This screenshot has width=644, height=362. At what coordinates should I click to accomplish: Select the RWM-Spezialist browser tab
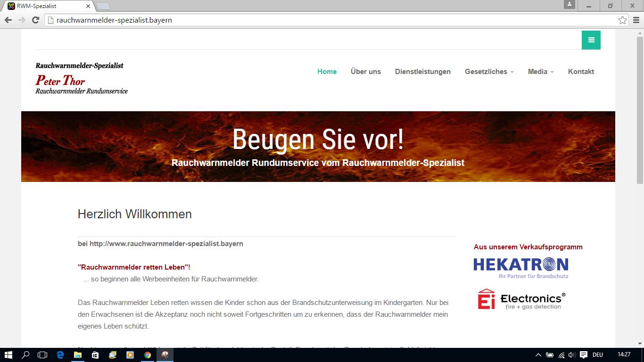point(47,6)
